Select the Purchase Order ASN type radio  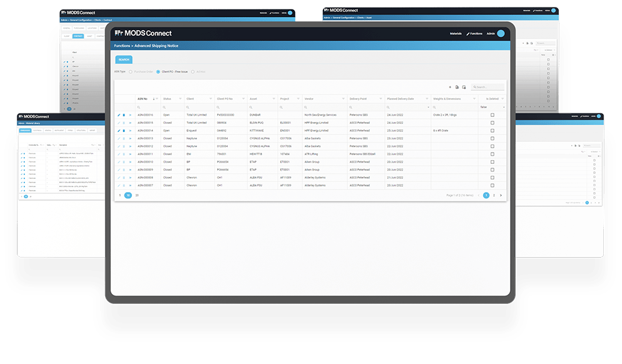tap(131, 72)
